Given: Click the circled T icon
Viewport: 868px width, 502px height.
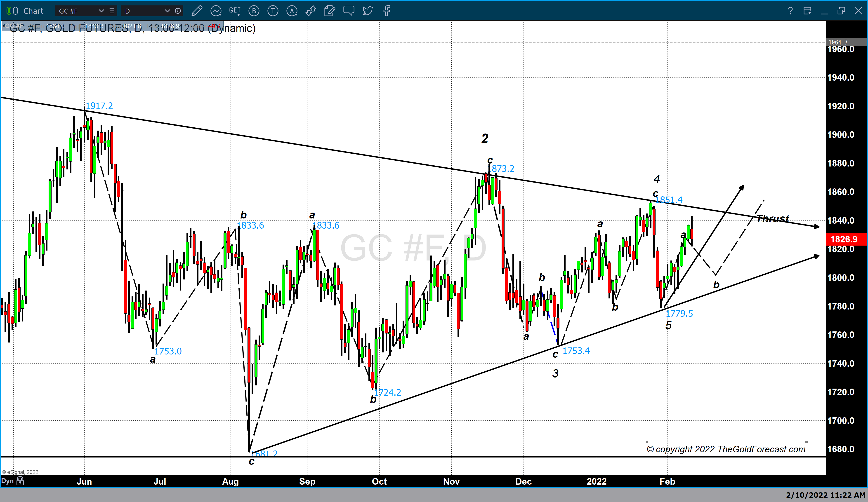Looking at the screenshot, I should coord(273,11).
